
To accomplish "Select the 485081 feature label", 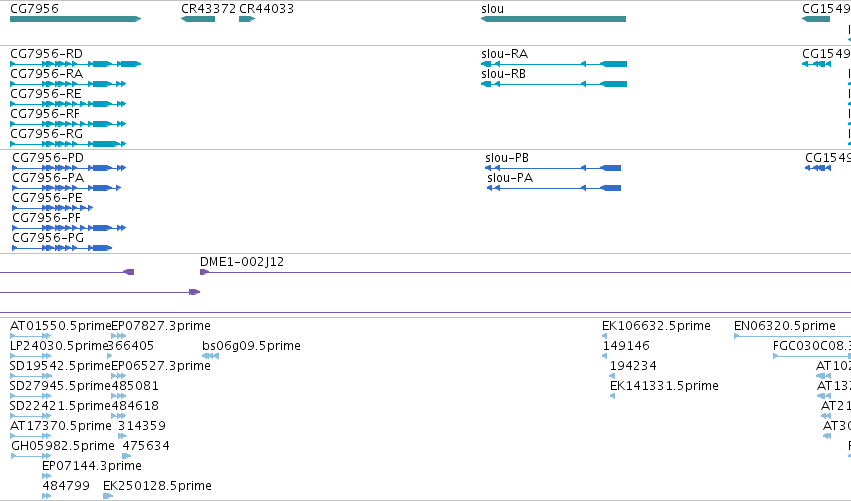I will coord(135,386).
